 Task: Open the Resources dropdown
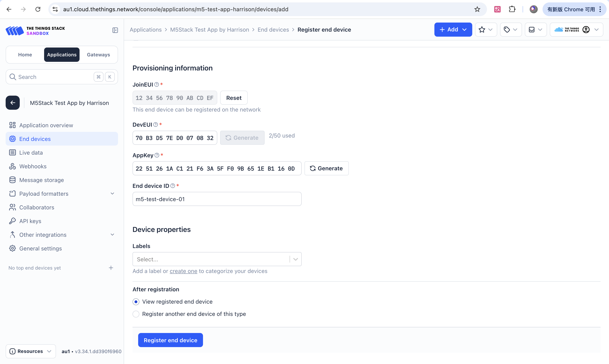(31, 351)
